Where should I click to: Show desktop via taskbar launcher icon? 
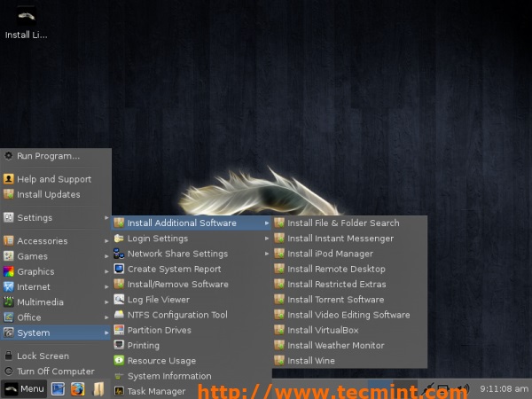coord(58,389)
